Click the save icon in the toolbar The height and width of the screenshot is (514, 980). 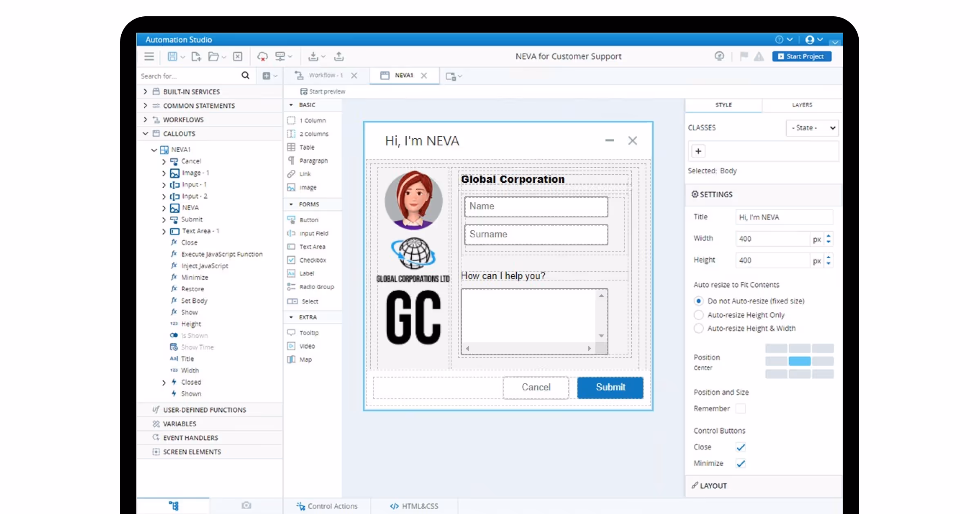pos(172,56)
